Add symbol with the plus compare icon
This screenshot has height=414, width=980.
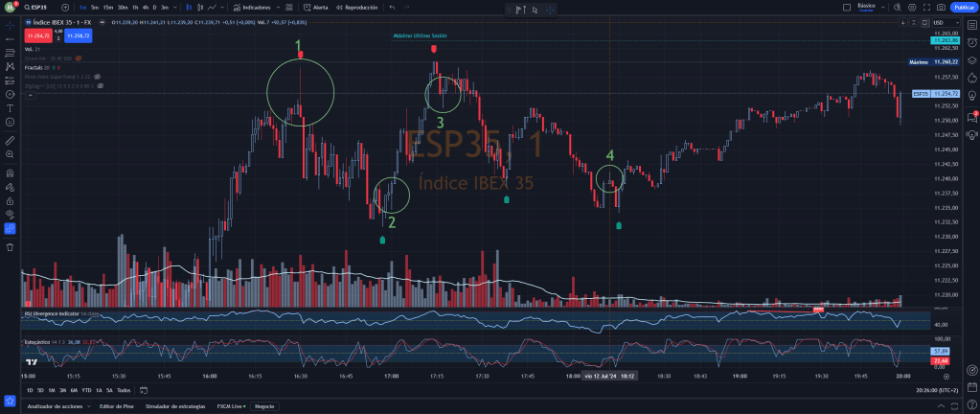tap(65, 7)
